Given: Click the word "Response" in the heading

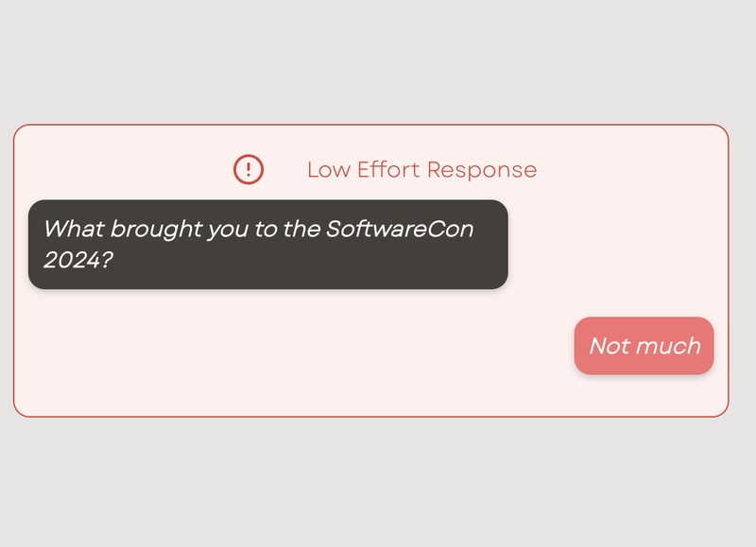Looking at the screenshot, I should 482,170.
